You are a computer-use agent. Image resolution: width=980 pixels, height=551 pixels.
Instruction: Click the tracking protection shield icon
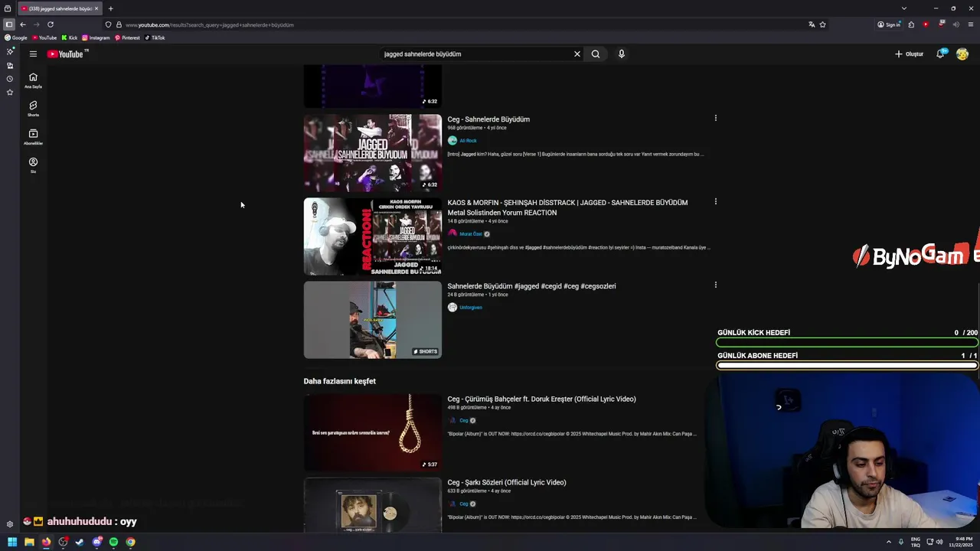click(x=108, y=24)
